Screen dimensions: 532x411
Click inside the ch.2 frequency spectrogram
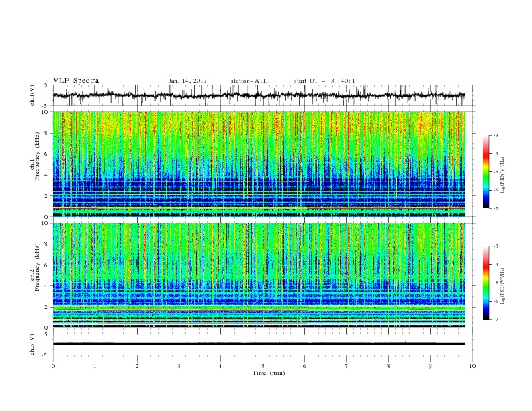point(259,275)
